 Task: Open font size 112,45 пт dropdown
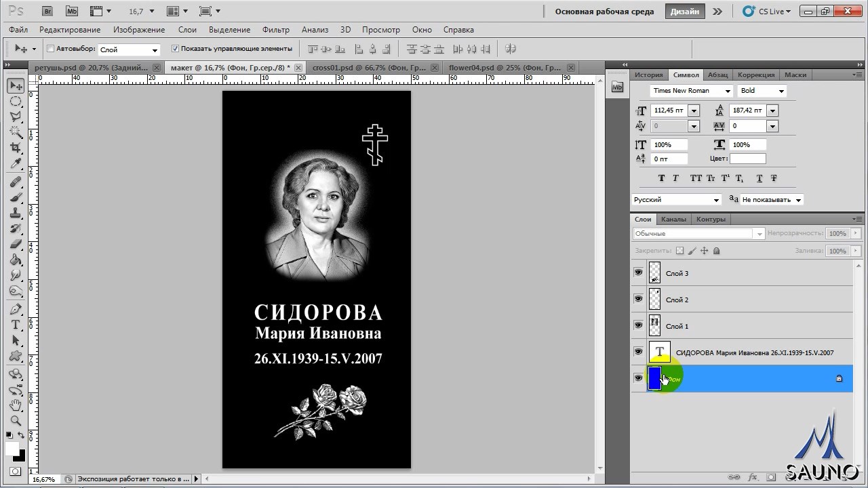(x=693, y=110)
